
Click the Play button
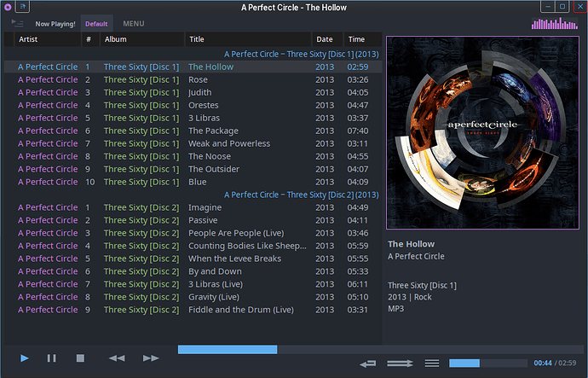pyautogui.click(x=25, y=358)
